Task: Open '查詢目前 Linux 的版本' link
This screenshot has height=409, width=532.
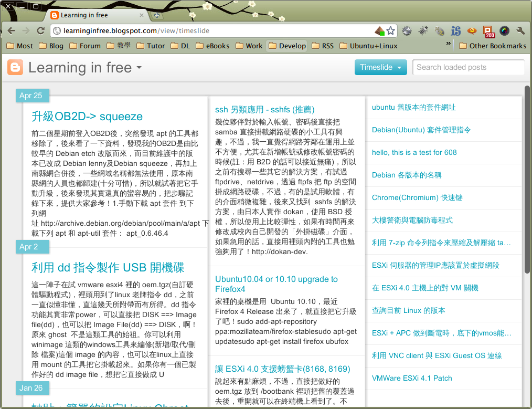Action: click(409, 311)
